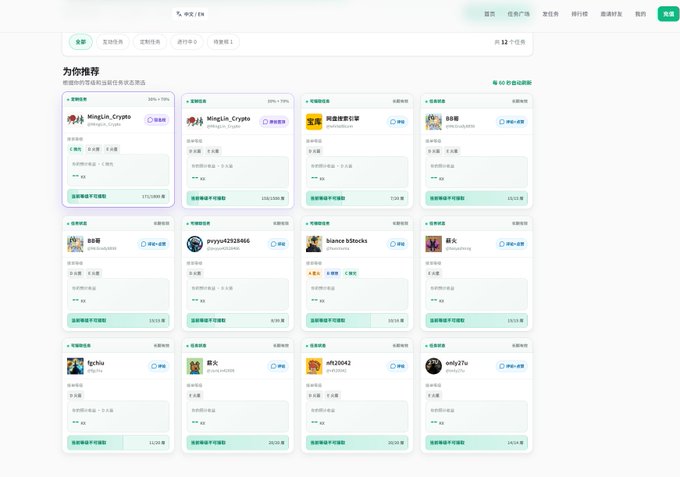This screenshot has width=680, height=477.
Task: Click the claim progress bar on the biance bStocks card
Action: (x=357, y=320)
